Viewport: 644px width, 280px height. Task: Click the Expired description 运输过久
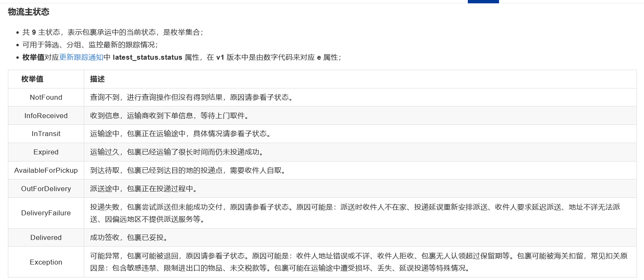click(x=177, y=152)
